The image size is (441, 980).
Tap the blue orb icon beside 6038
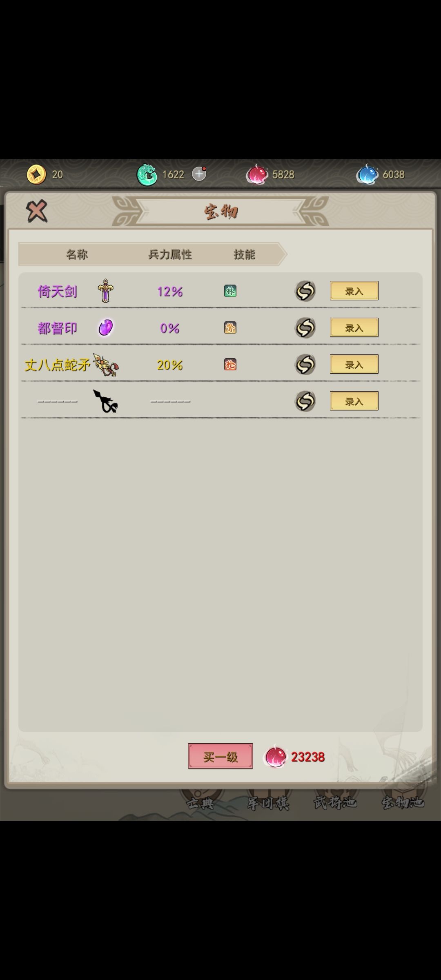[x=367, y=174]
